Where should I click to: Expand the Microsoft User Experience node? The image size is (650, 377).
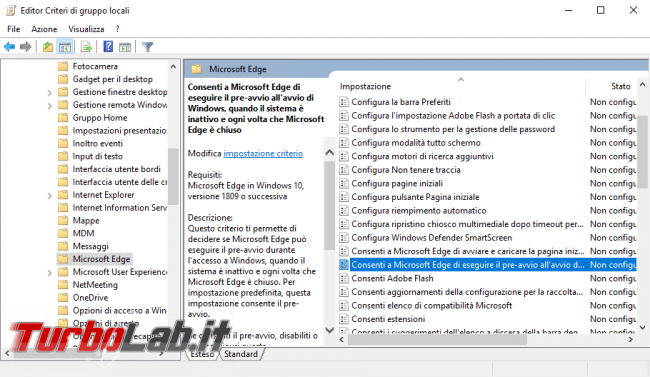49,273
